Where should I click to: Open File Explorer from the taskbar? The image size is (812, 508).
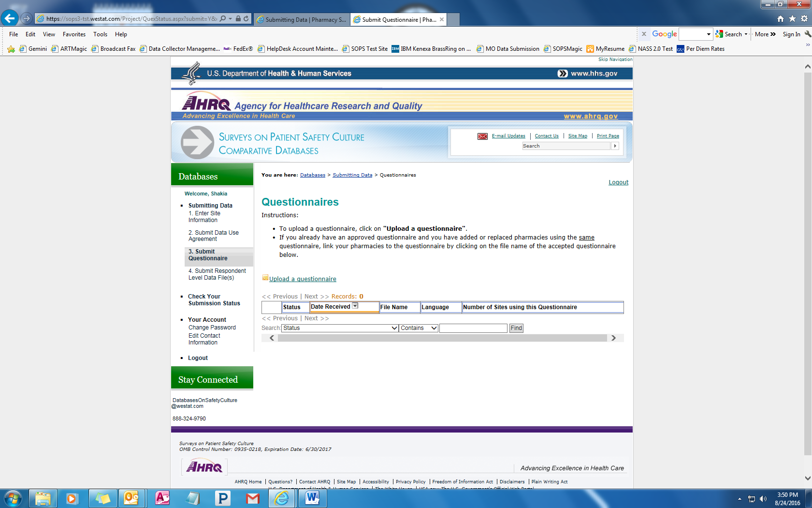click(43, 498)
